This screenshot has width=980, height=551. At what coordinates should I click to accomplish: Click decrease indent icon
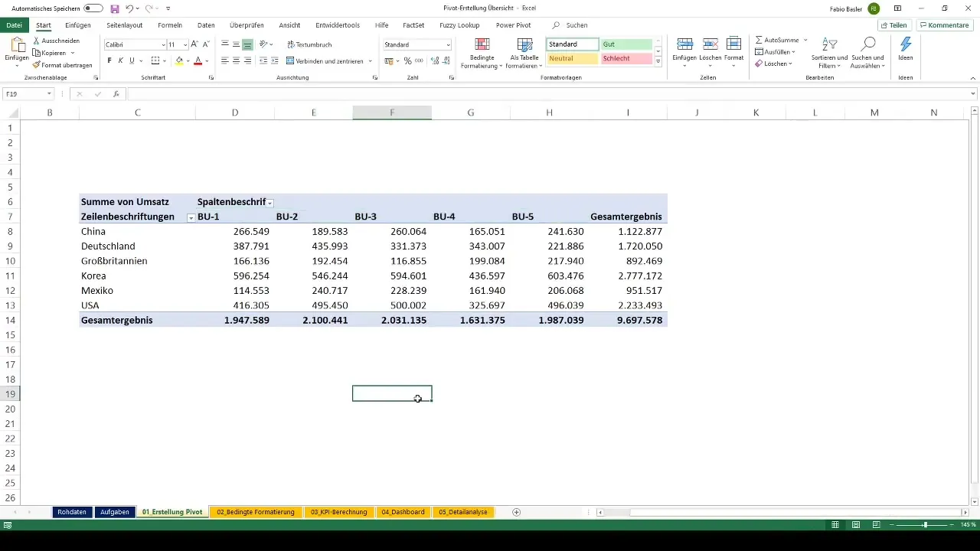[x=263, y=60]
